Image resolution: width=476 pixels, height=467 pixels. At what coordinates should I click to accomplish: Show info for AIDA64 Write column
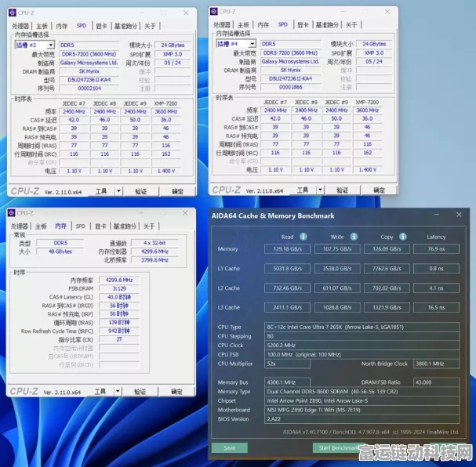tap(354, 237)
